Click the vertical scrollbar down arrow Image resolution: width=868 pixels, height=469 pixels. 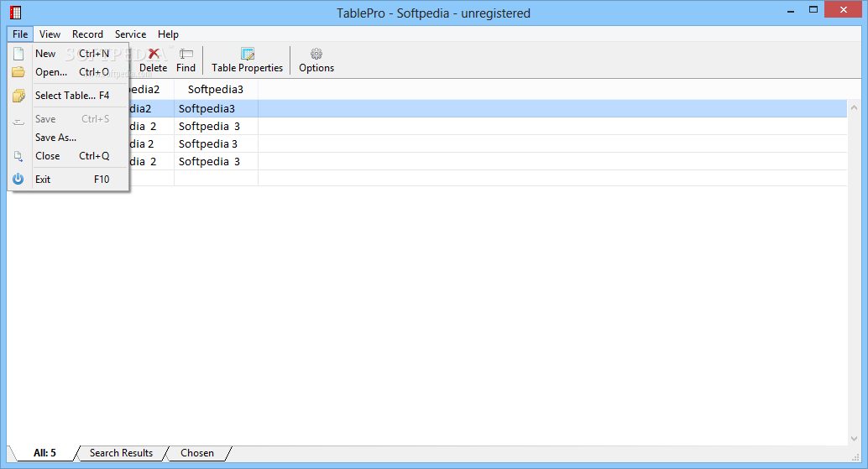point(855,439)
